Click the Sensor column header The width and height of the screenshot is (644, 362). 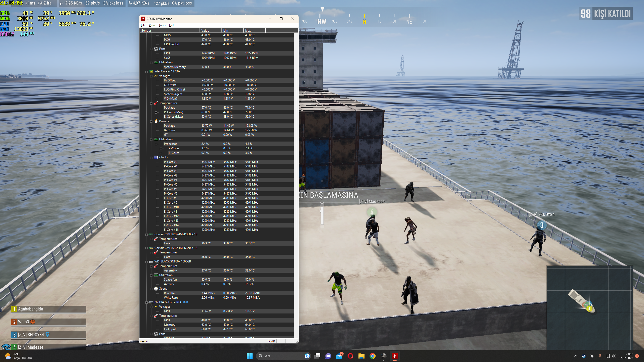pyautogui.click(x=170, y=30)
